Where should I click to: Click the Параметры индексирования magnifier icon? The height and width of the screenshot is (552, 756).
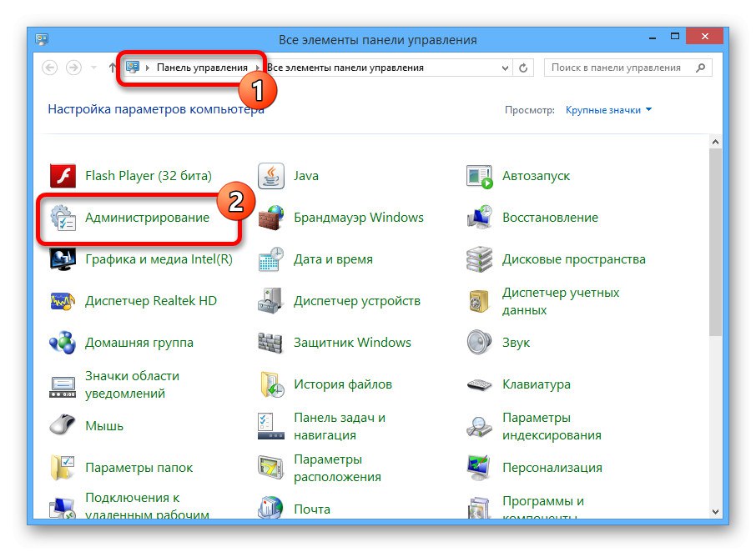[x=480, y=426]
